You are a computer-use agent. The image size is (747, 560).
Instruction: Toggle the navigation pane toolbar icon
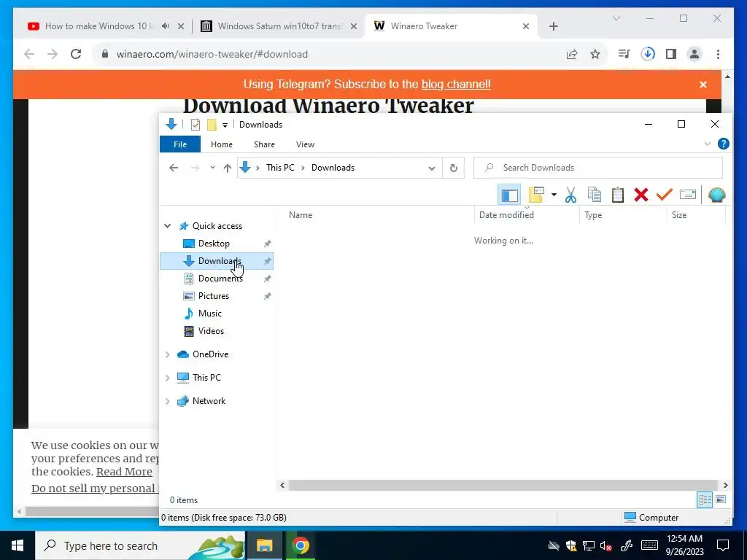click(508, 195)
